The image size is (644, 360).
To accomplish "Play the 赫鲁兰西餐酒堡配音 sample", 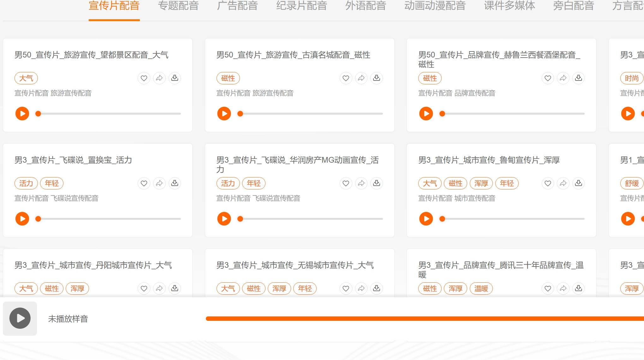I will pos(426,114).
